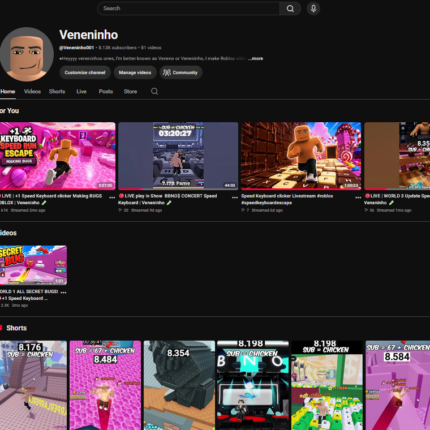The image size is (430, 430).
Task: Click the search magnifier button
Action: pyautogui.click(x=290, y=8)
